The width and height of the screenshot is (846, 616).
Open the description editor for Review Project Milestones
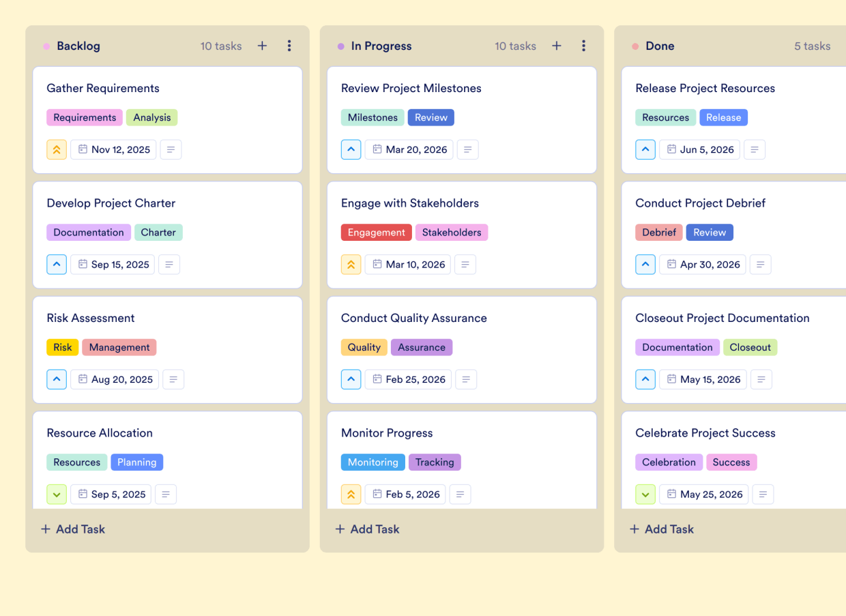coord(467,149)
